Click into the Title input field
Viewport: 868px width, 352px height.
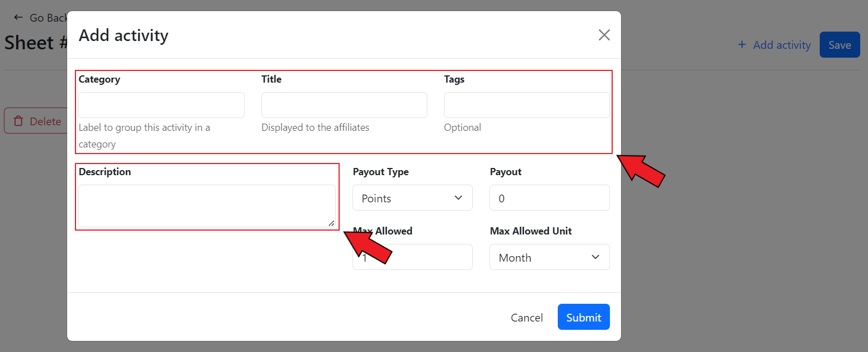[344, 105]
